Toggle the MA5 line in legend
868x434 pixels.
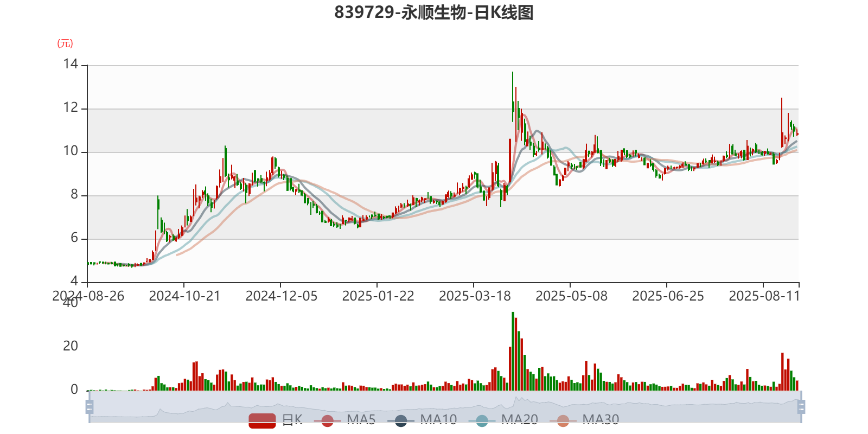[344, 420]
